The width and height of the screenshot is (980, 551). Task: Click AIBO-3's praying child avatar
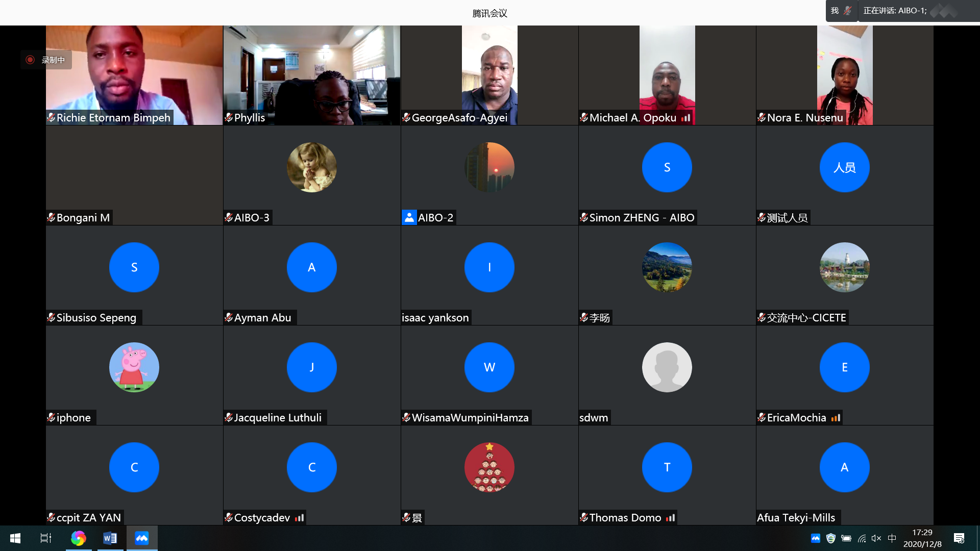312,167
